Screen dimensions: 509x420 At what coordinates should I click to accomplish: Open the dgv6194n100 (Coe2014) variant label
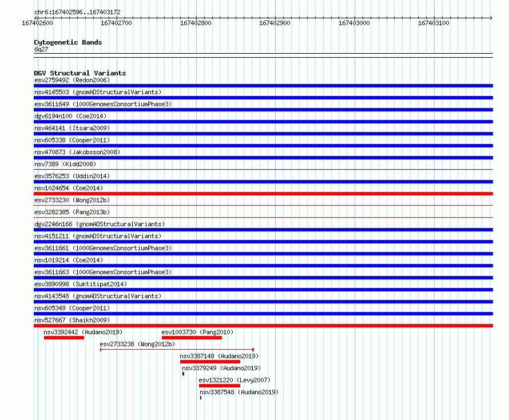[70, 116]
